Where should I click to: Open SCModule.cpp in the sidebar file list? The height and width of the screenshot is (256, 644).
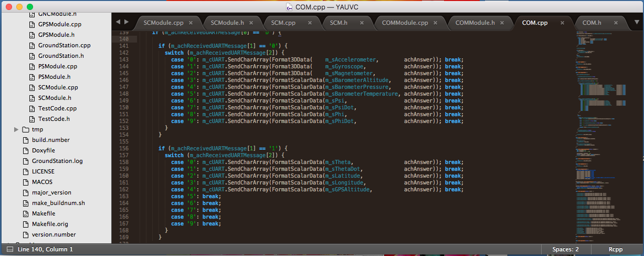tap(58, 87)
